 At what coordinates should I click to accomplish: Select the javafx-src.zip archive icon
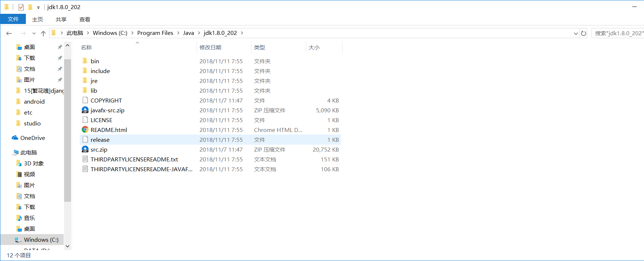[85, 110]
